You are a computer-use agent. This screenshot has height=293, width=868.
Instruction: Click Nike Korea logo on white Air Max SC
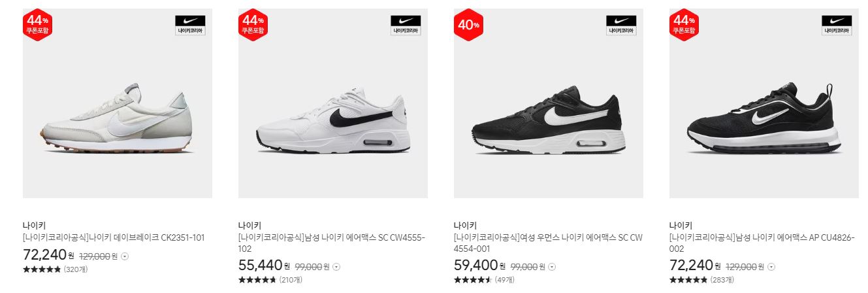(x=406, y=26)
